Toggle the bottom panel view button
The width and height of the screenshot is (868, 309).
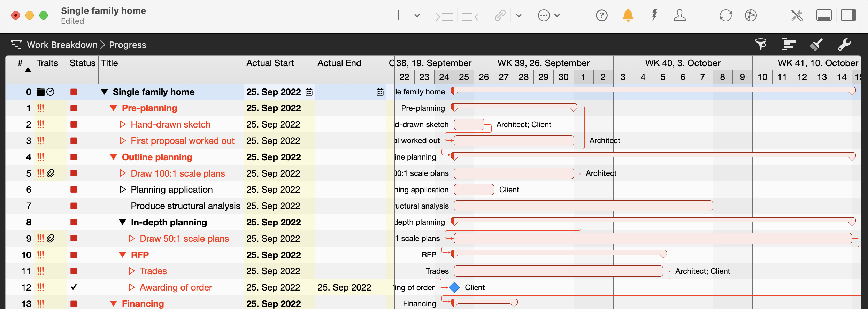pyautogui.click(x=824, y=15)
